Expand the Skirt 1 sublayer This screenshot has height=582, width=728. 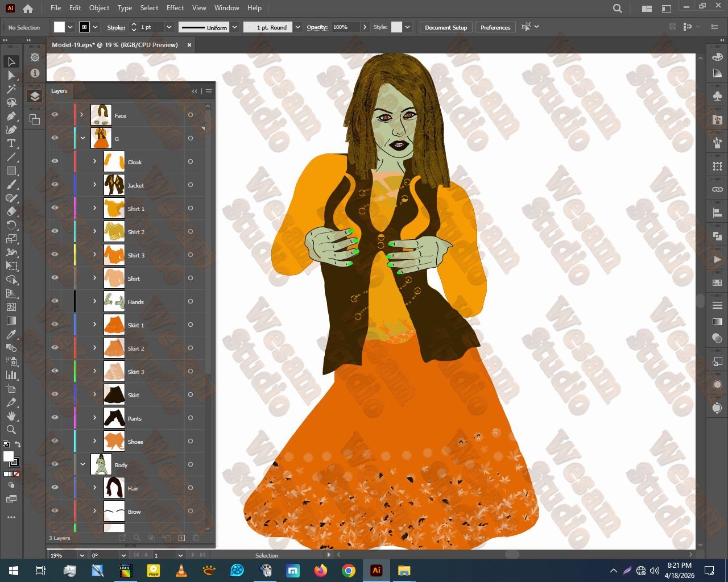click(95, 325)
